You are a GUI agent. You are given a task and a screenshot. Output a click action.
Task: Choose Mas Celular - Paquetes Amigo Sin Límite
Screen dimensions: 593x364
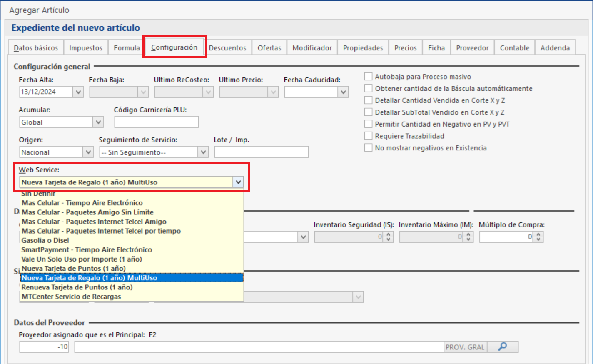point(132,212)
